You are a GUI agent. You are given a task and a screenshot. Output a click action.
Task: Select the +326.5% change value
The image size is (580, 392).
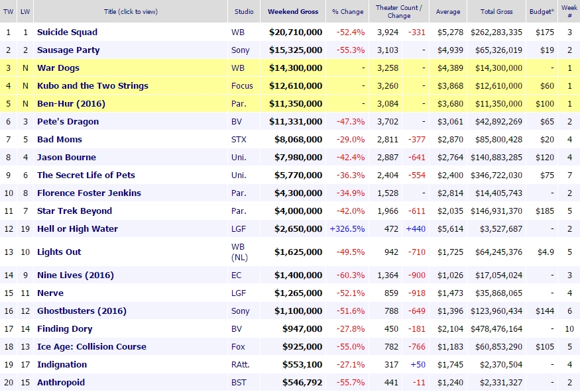(347, 228)
